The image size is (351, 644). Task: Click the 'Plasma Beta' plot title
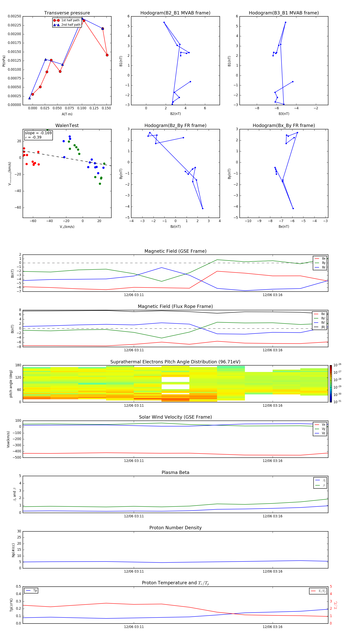175,472
